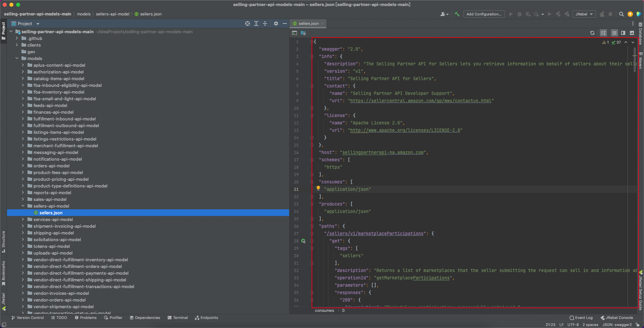This screenshot has height=328, width=644.
Task: Click the warning count indicator showing 1
Action: (x=605, y=42)
